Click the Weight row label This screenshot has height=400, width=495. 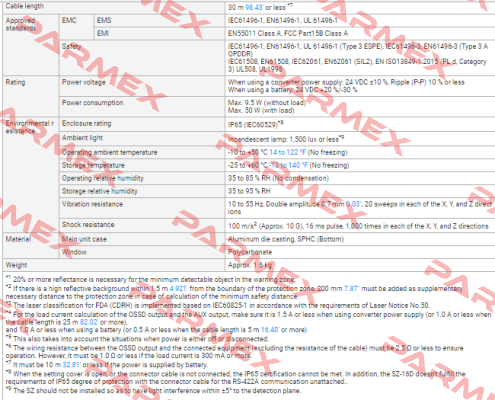tap(16, 265)
